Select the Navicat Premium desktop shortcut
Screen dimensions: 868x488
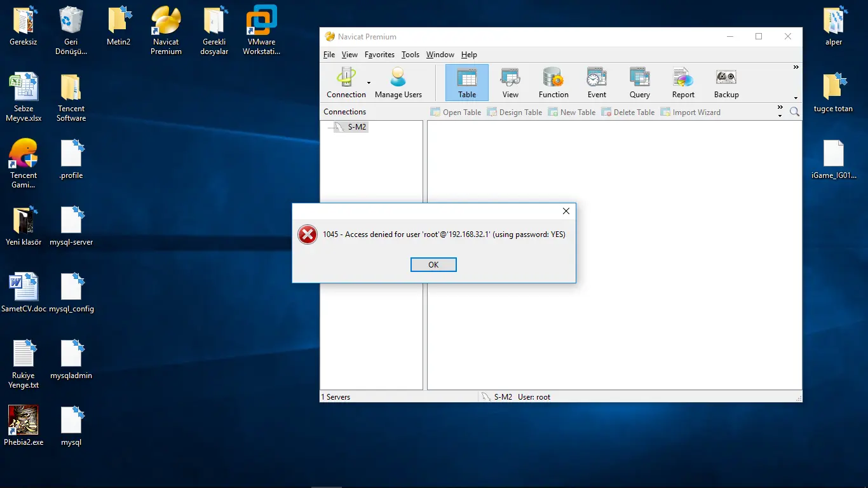pos(166,30)
